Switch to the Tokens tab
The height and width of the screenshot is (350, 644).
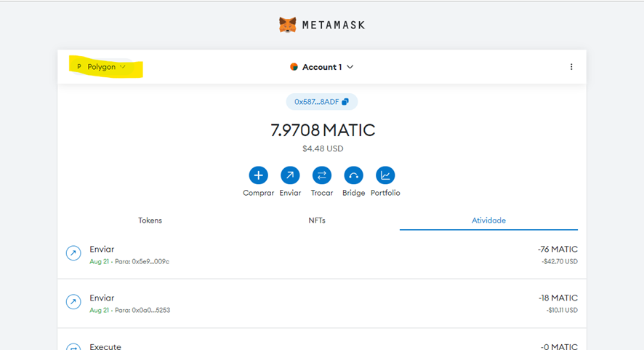(150, 220)
